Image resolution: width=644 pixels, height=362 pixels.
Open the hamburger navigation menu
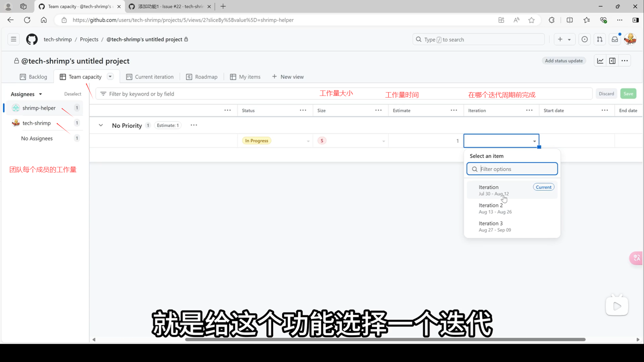(x=13, y=40)
